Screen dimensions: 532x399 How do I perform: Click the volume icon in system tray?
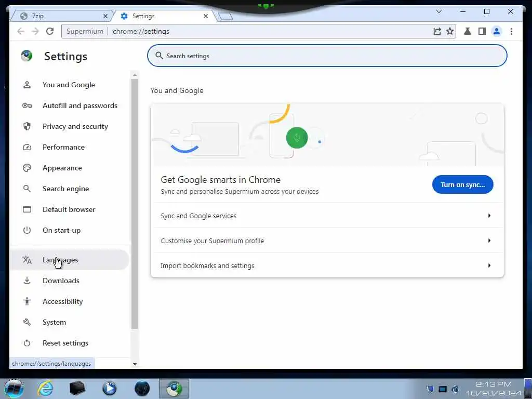[x=455, y=389]
